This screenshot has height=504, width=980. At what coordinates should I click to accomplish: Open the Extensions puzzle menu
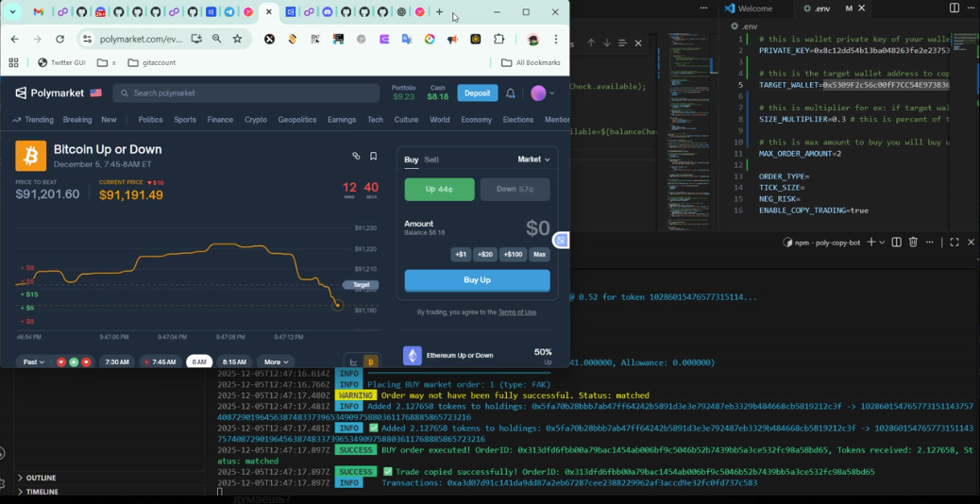coord(498,39)
